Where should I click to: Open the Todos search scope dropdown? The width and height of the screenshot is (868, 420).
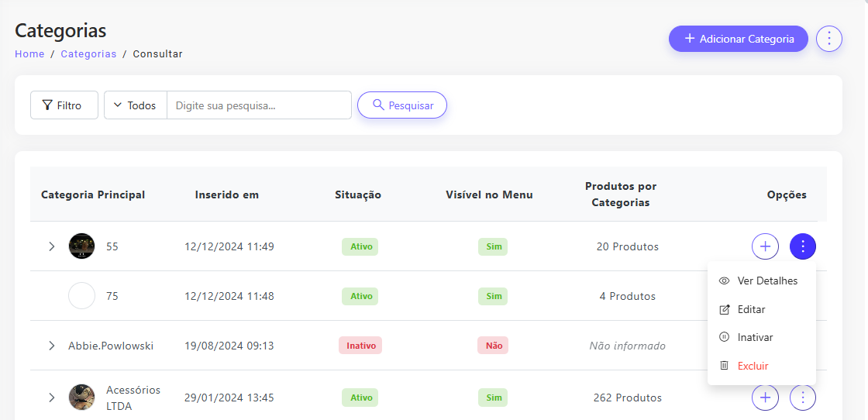tap(135, 105)
